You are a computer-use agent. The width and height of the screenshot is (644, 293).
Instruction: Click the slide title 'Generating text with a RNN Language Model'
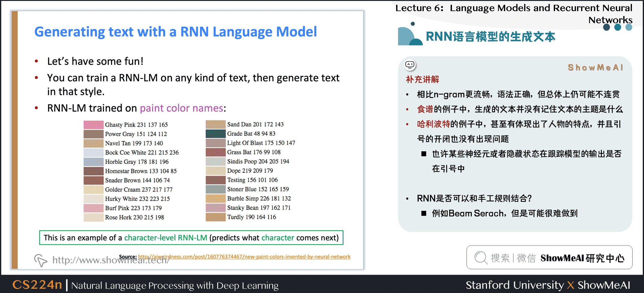click(x=176, y=32)
